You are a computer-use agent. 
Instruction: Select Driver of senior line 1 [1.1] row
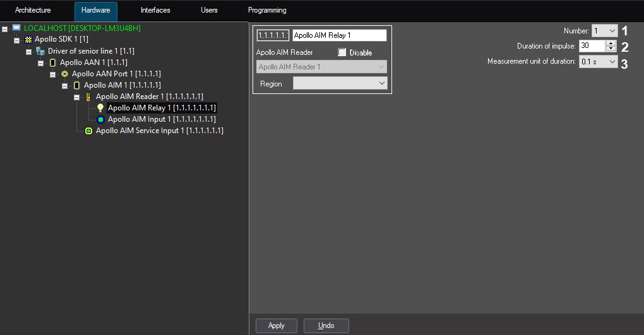pos(91,51)
